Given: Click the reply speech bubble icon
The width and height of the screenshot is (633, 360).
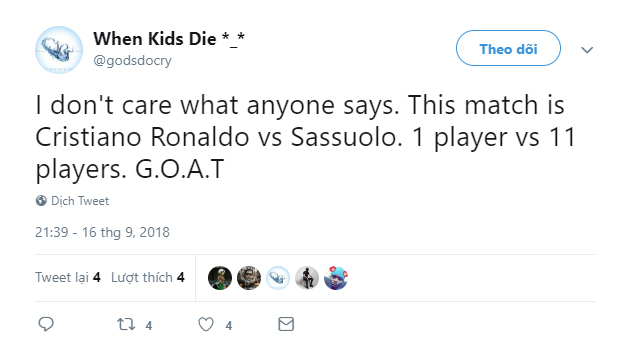Looking at the screenshot, I should pos(46,324).
